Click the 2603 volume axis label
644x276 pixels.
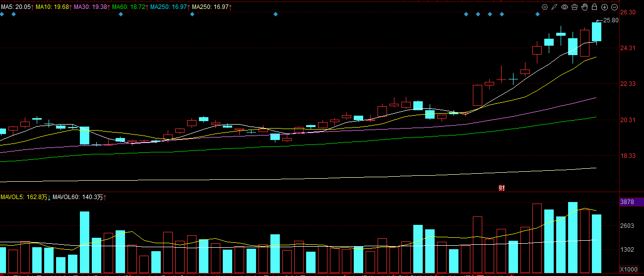click(x=628, y=226)
